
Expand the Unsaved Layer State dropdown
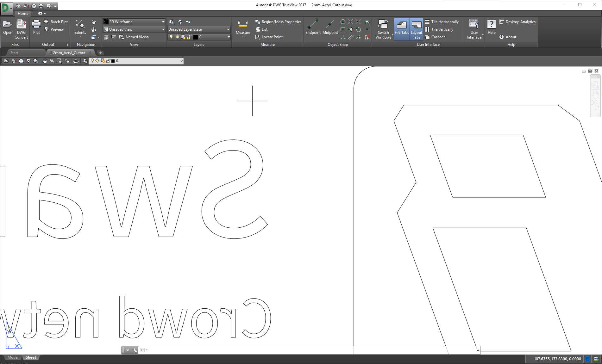(x=228, y=29)
